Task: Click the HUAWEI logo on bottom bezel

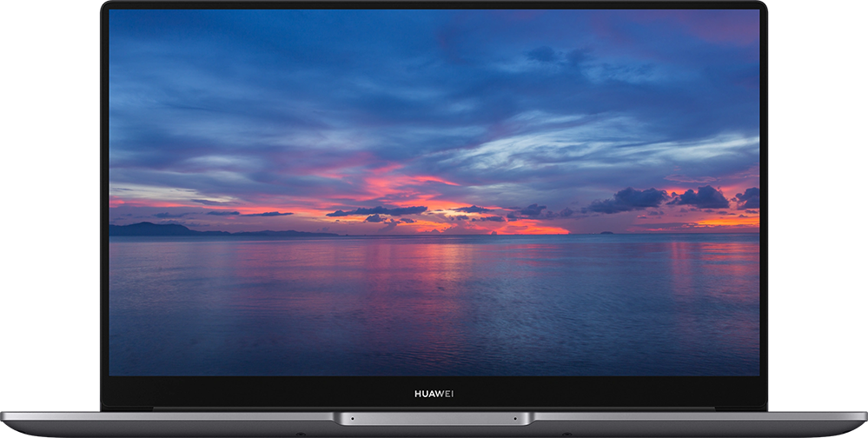Action: (x=434, y=394)
